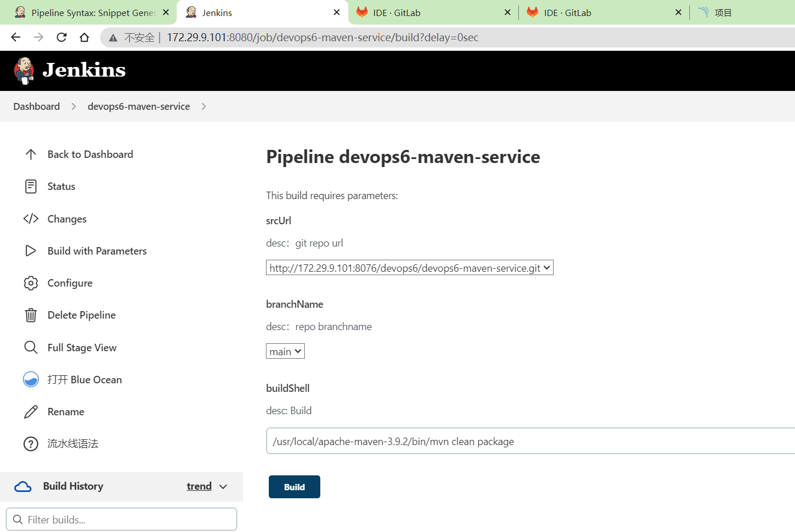Click the pipeline syntax question mark icon
795x532 pixels.
click(x=31, y=444)
